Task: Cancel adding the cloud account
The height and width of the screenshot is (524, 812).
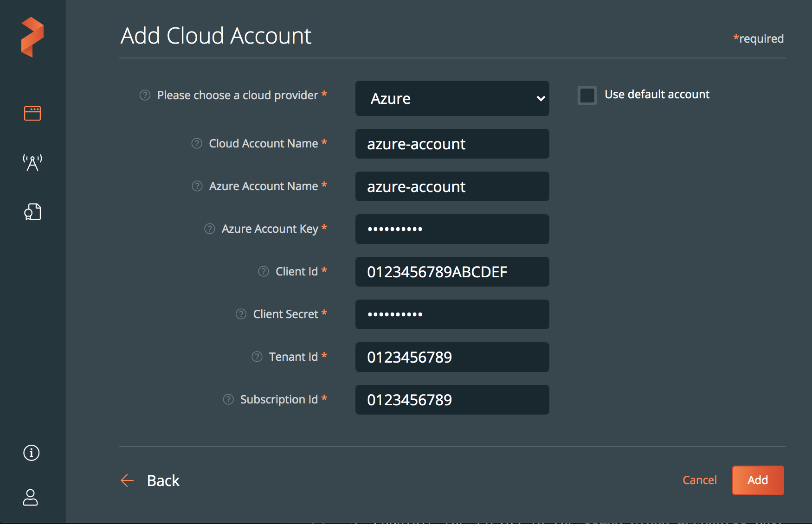Action: coord(699,480)
